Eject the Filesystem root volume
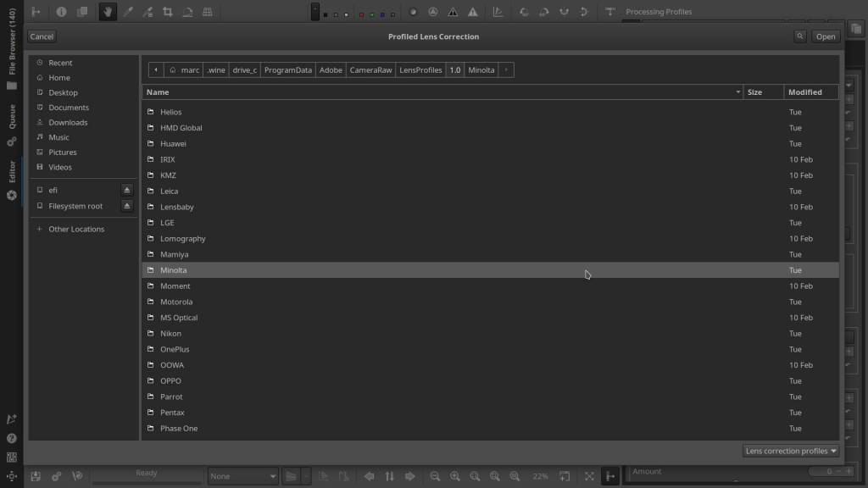 click(127, 206)
